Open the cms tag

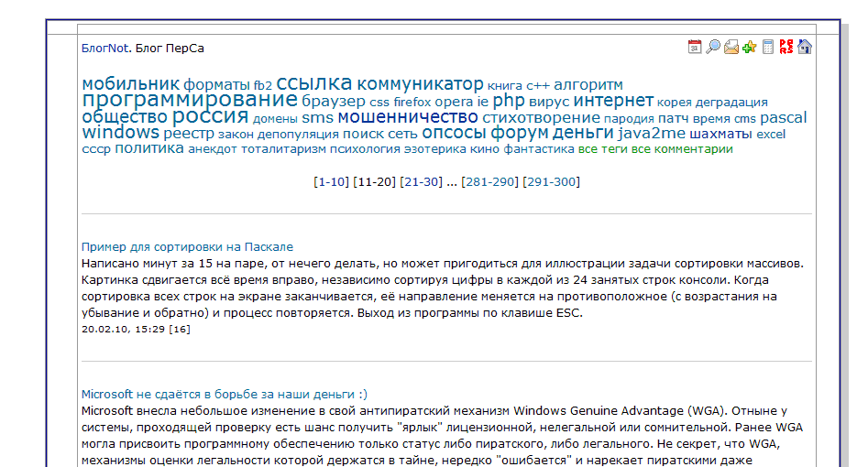coord(744,118)
